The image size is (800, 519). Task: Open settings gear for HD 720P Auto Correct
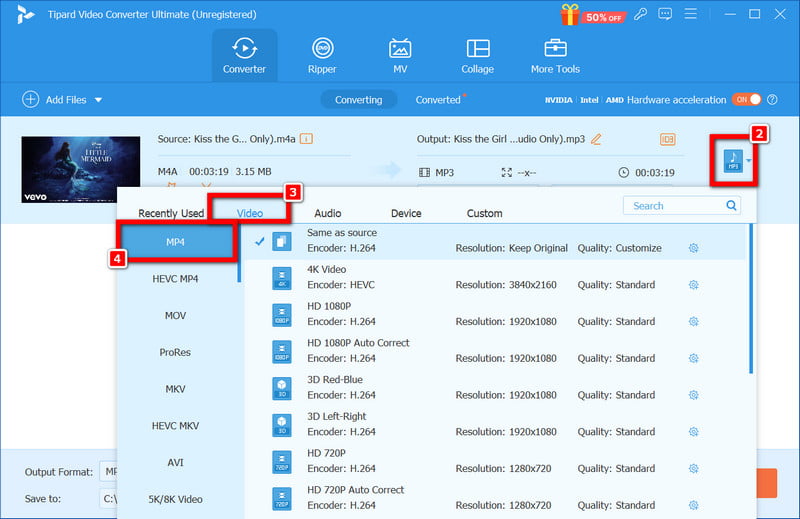click(x=693, y=505)
